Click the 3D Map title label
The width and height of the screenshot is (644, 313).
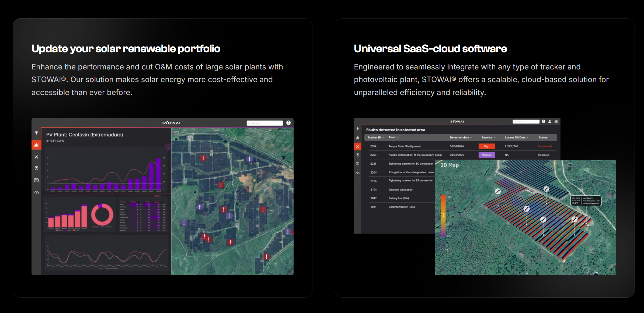450,165
